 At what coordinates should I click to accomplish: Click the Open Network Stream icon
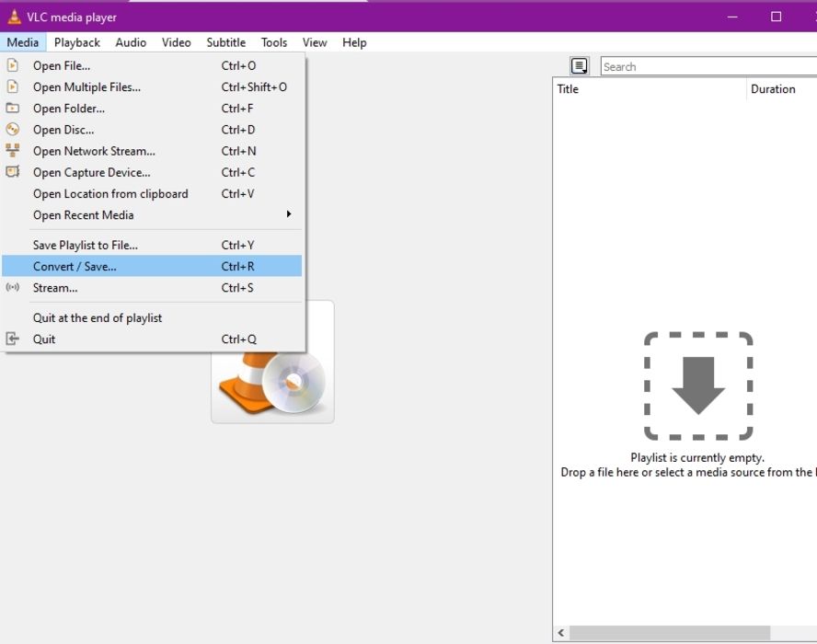(13, 151)
